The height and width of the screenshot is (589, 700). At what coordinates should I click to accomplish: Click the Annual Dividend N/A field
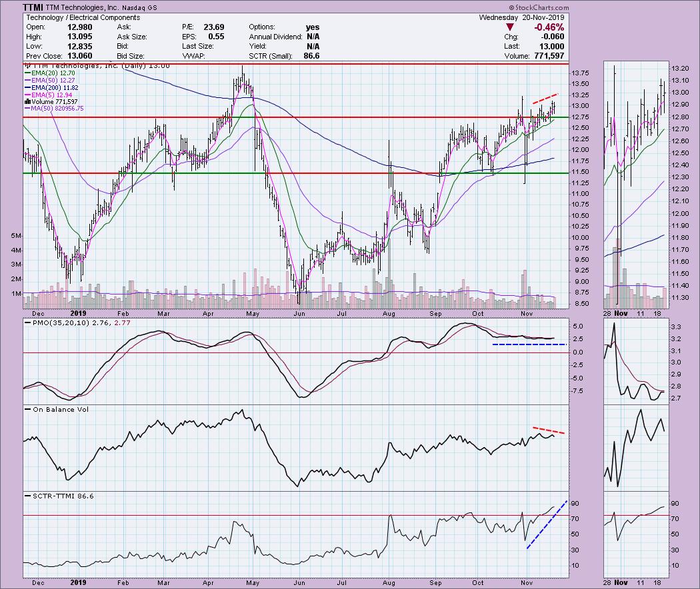pyautogui.click(x=285, y=37)
